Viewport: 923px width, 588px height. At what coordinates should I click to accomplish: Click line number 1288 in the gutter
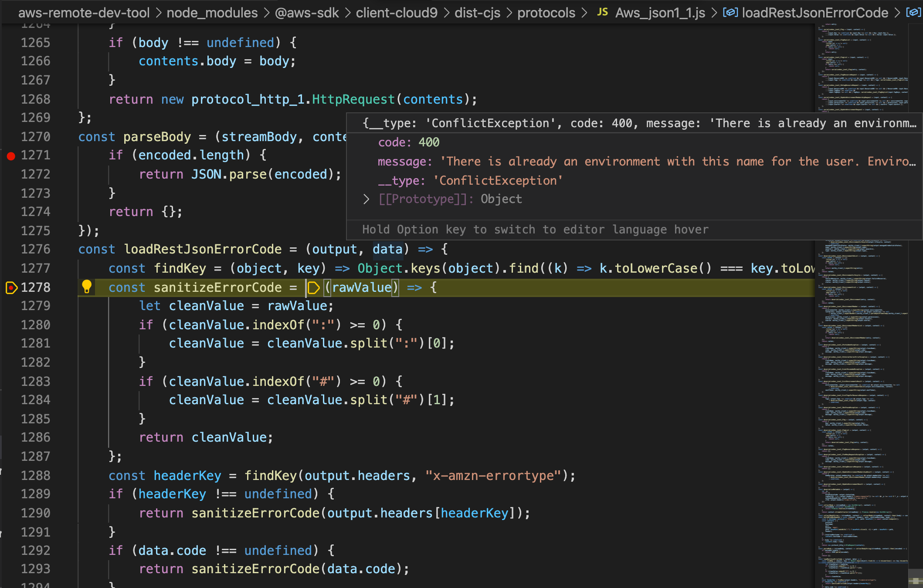click(x=36, y=475)
